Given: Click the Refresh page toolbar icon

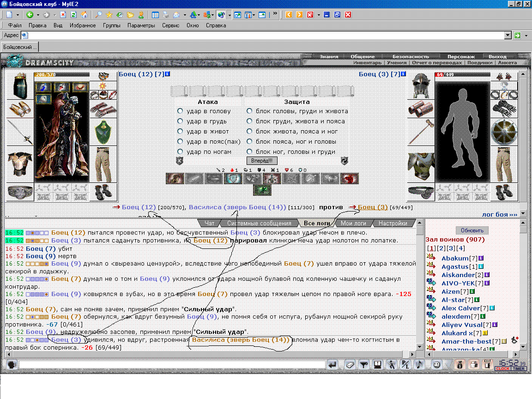Looking at the screenshot, I should click(x=73, y=15).
